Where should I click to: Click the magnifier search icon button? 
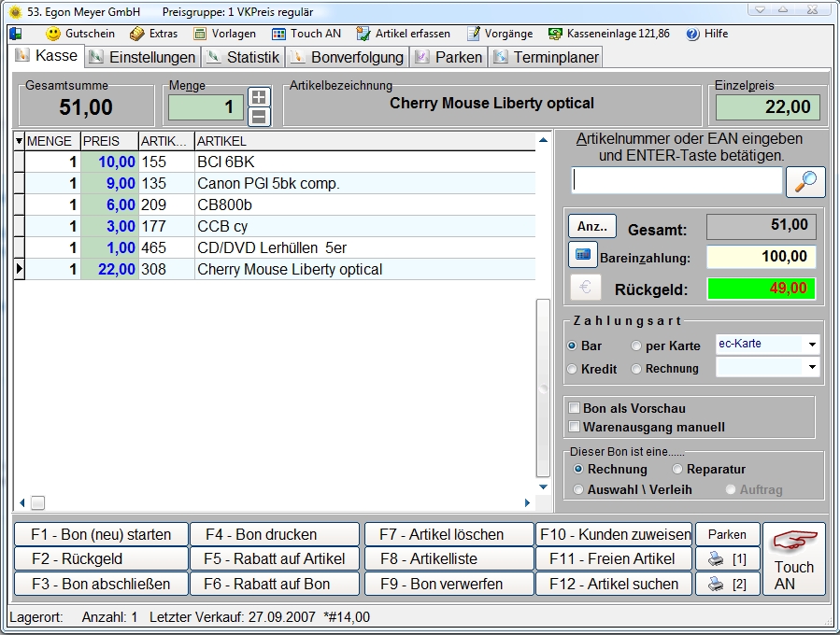pyautogui.click(x=805, y=181)
